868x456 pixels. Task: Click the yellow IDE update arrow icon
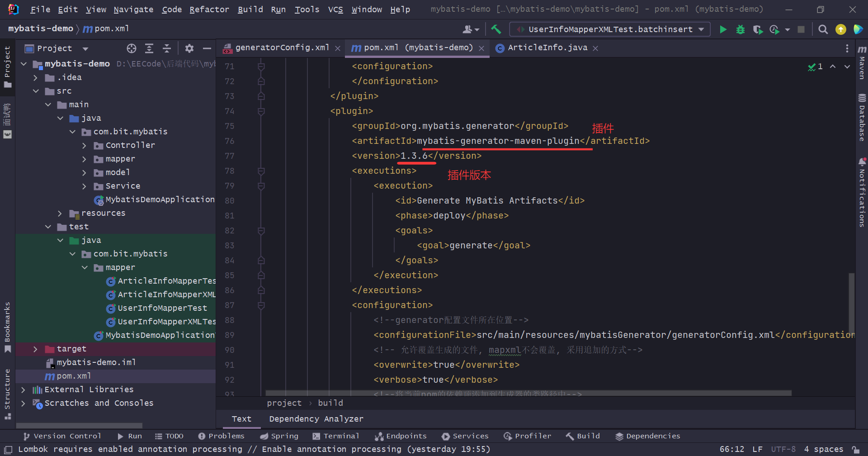point(841,29)
